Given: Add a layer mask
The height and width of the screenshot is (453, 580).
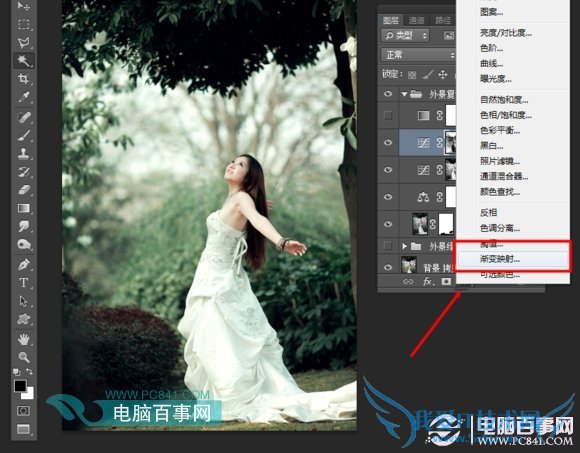Looking at the screenshot, I should pos(446,282).
